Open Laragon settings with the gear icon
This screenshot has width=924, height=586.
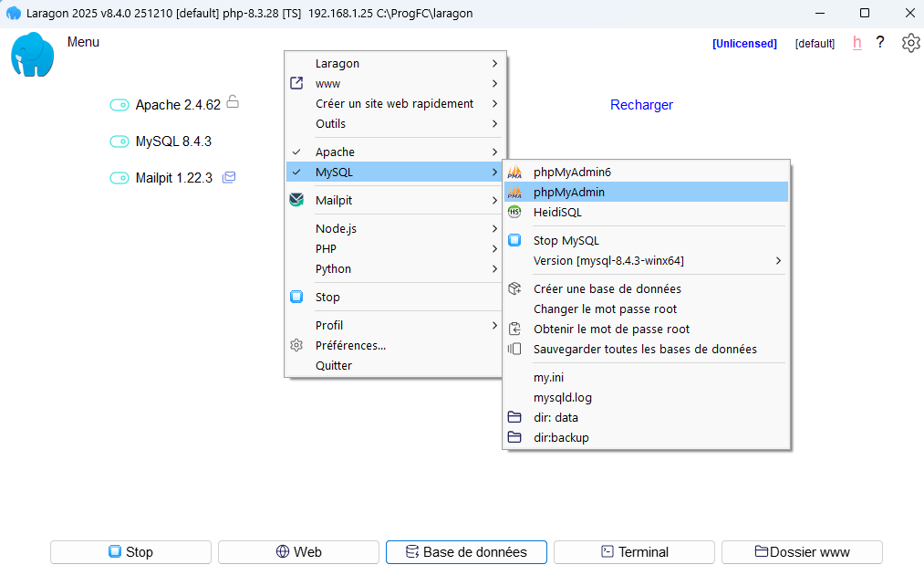pyautogui.click(x=910, y=42)
